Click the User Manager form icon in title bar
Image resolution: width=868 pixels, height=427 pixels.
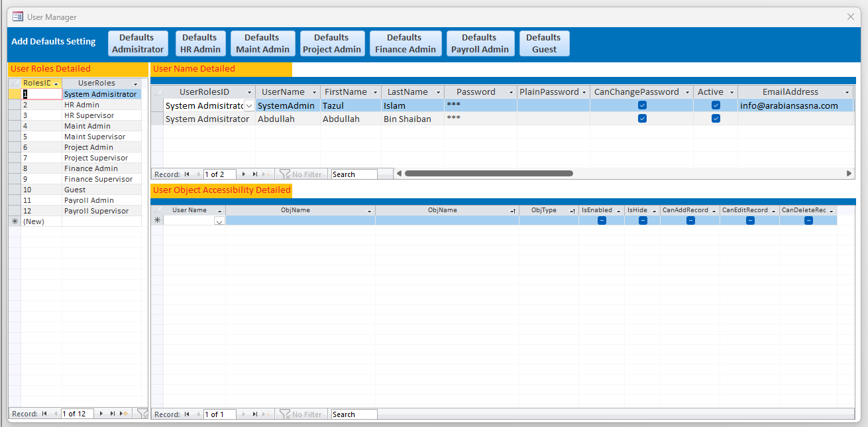pos(18,17)
